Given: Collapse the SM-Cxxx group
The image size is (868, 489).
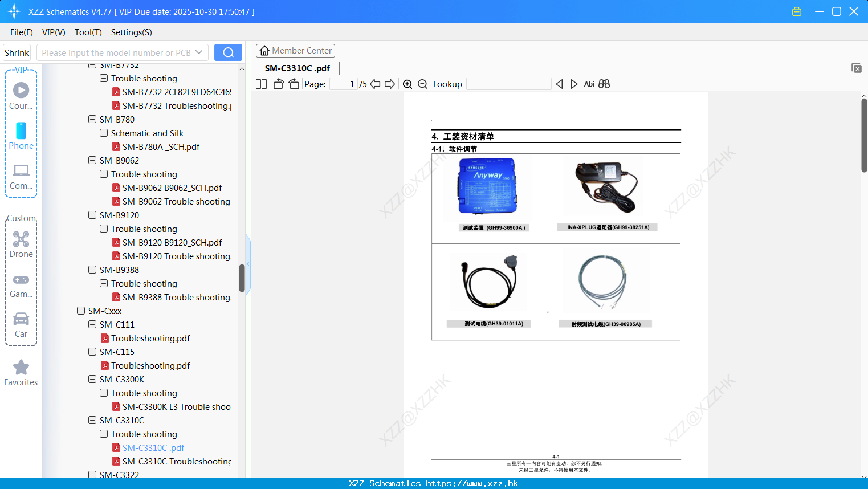Looking at the screenshot, I should pos(81,311).
